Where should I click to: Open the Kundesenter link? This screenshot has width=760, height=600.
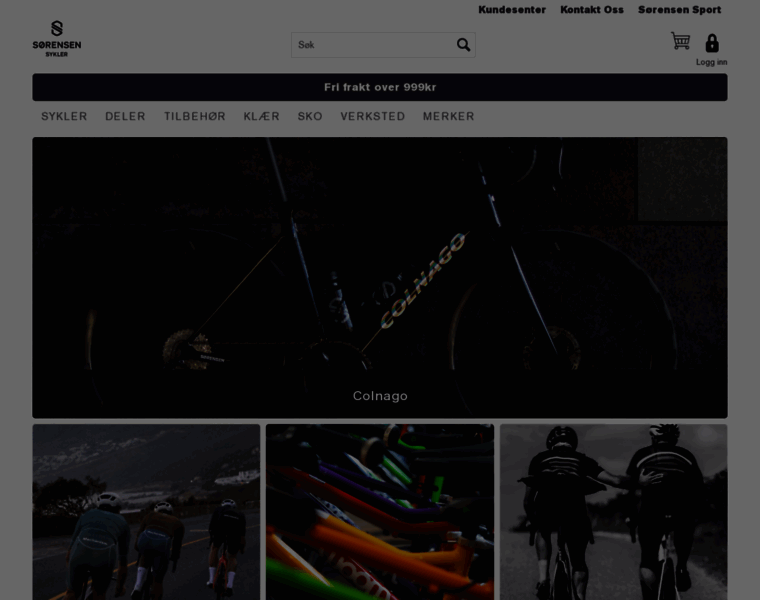coord(512,10)
